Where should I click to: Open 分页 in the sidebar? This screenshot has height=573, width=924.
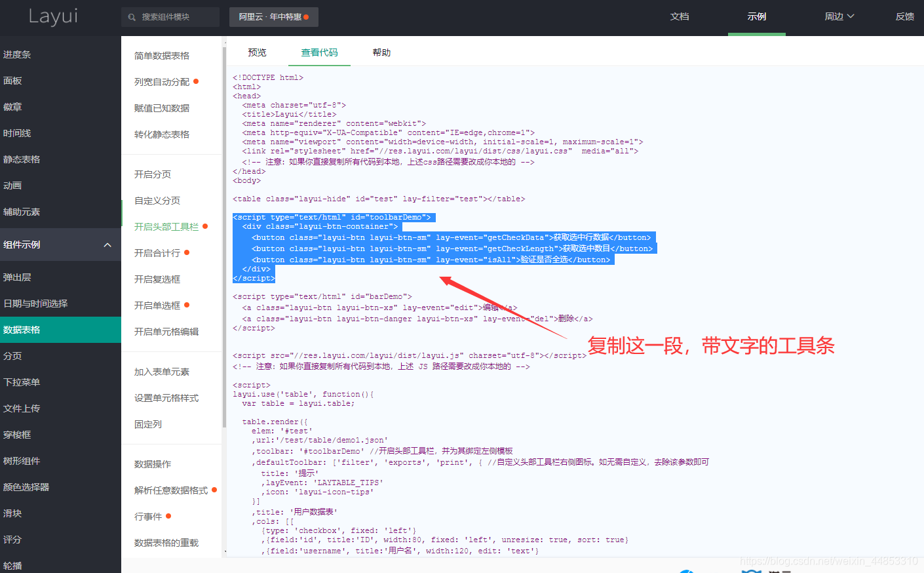60,356
